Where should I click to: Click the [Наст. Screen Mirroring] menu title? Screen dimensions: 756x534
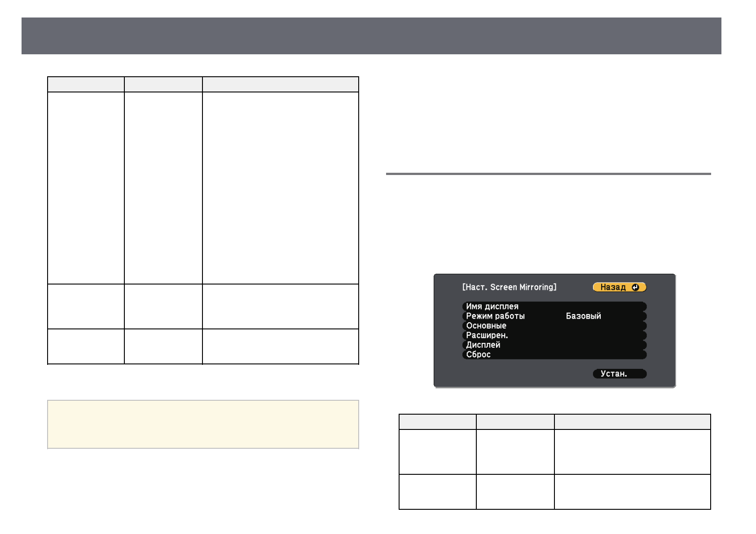pos(509,287)
